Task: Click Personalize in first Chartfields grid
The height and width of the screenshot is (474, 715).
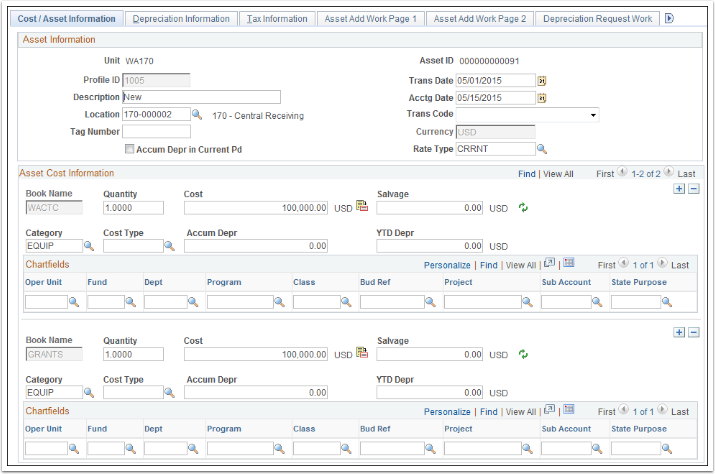Action: pyautogui.click(x=447, y=265)
